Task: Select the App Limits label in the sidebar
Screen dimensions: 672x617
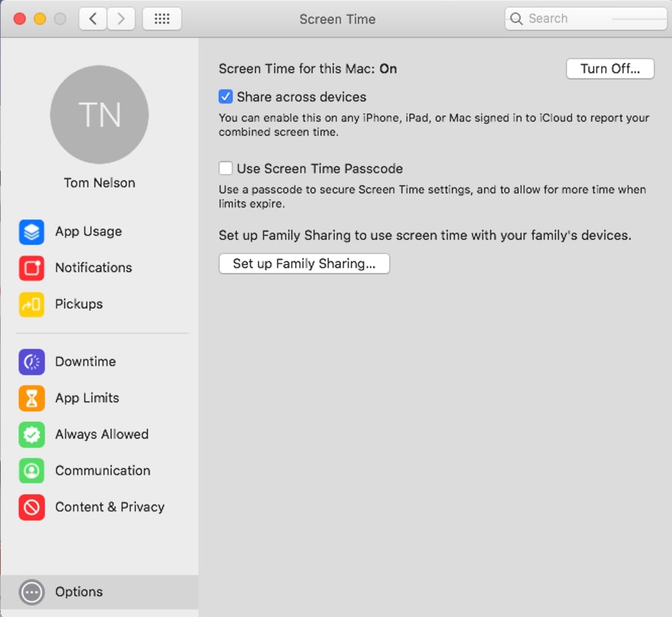Action: point(87,398)
